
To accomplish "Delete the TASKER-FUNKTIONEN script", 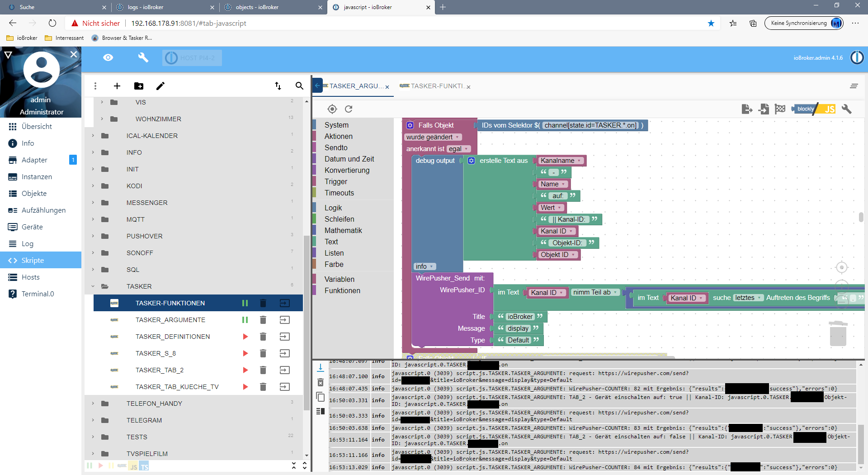I will click(x=263, y=303).
